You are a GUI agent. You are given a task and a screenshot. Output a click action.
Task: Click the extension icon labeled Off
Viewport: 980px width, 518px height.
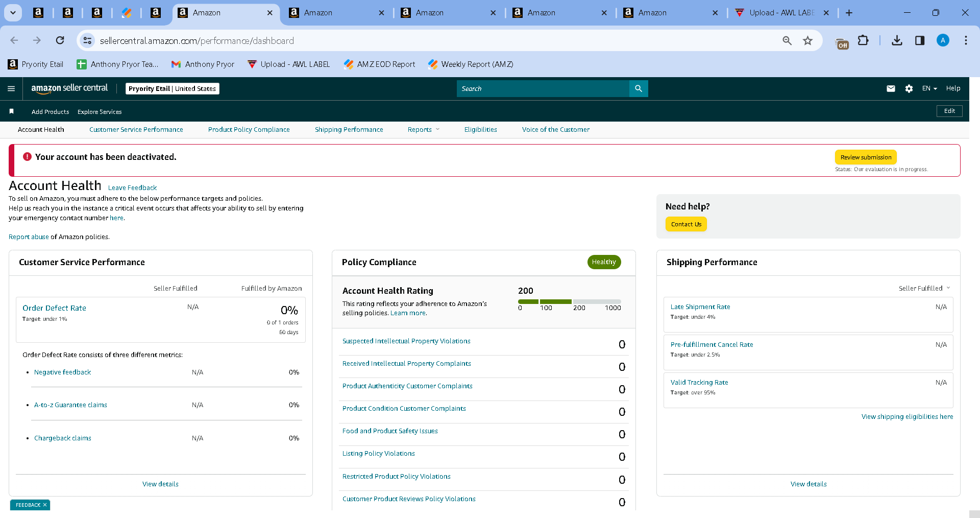842,43
